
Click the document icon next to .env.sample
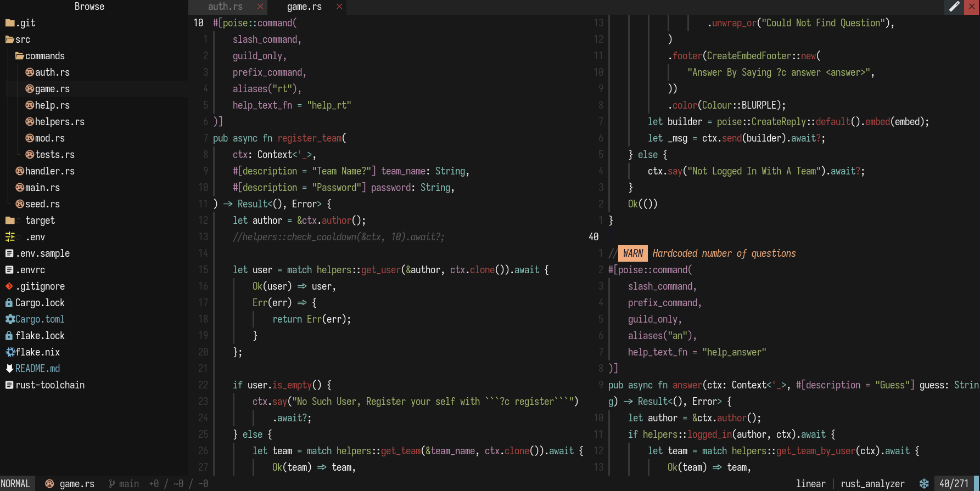tap(9, 253)
